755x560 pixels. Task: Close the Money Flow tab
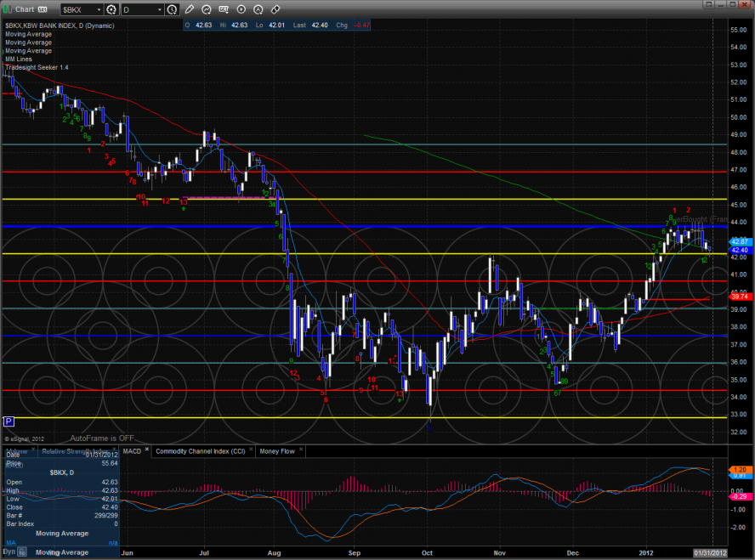pos(301,450)
